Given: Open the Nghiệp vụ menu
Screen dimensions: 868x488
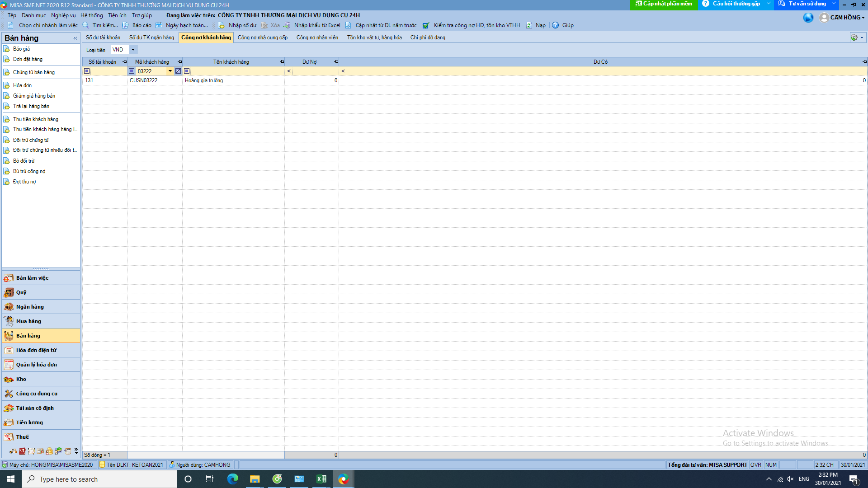Looking at the screenshot, I should pyautogui.click(x=63, y=15).
